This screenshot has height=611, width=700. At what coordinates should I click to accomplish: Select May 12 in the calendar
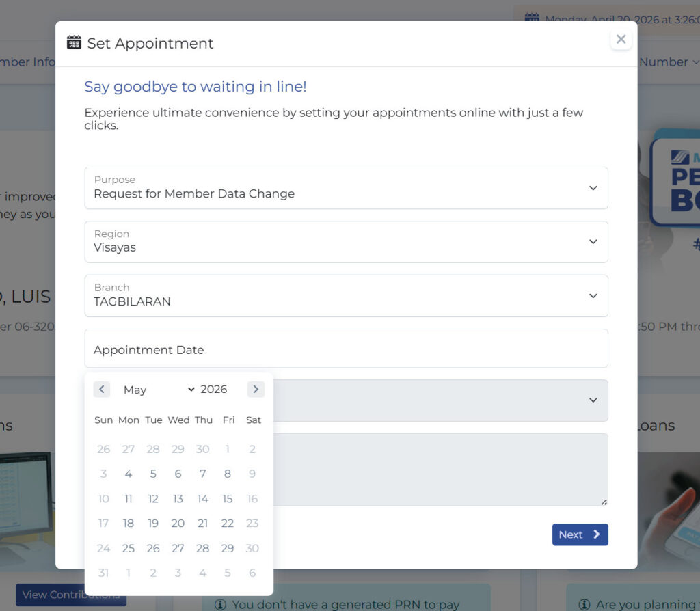153,498
